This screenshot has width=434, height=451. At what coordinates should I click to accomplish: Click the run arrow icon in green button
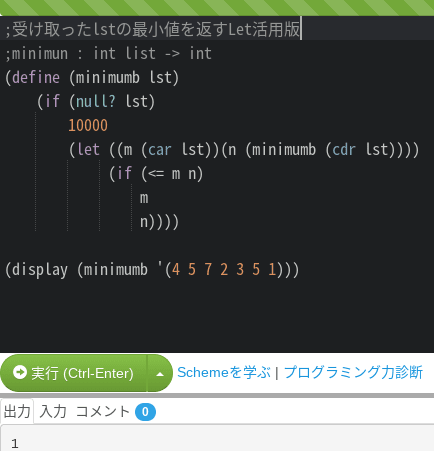(x=20, y=372)
